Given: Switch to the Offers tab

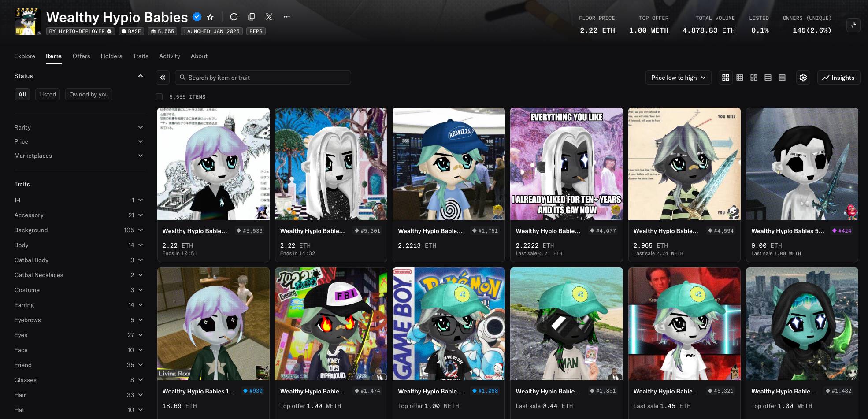Looking at the screenshot, I should tap(81, 56).
